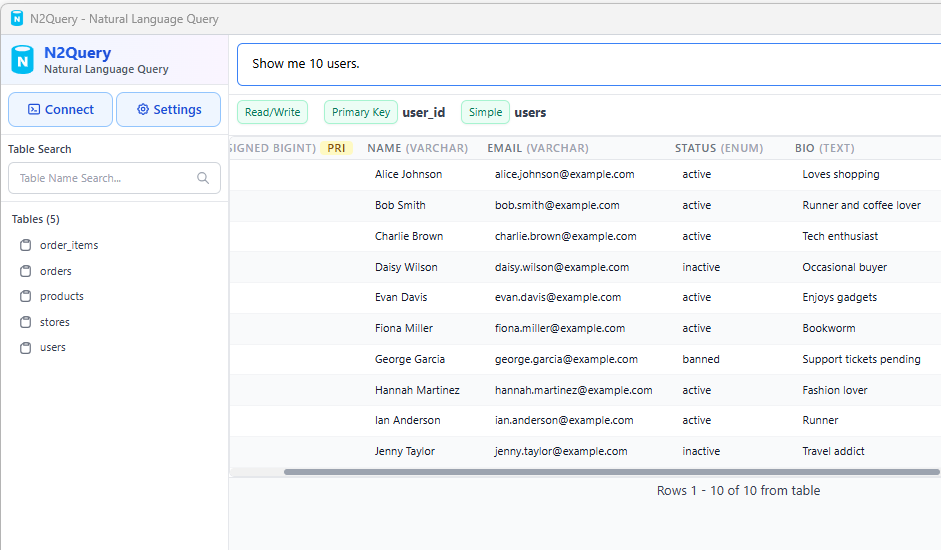Click the database icon beside users
941x550 pixels.
(x=25, y=348)
